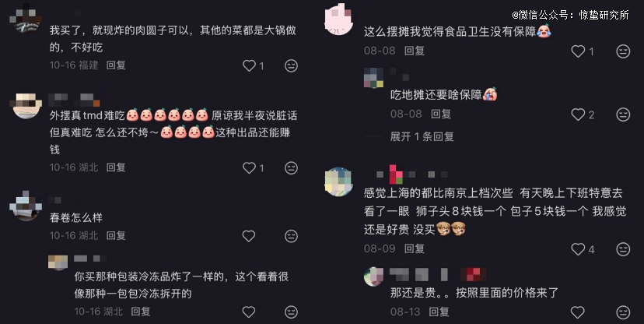
Task: Reply to the 吃地摊还要啥保障 comment
Action: 441,114
